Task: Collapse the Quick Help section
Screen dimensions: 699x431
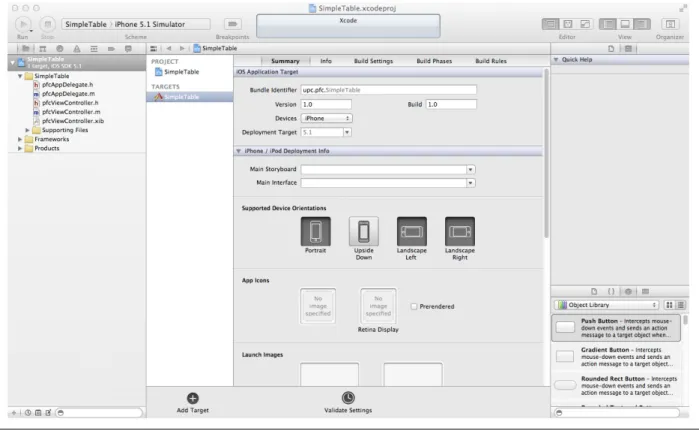Action: [x=556, y=59]
